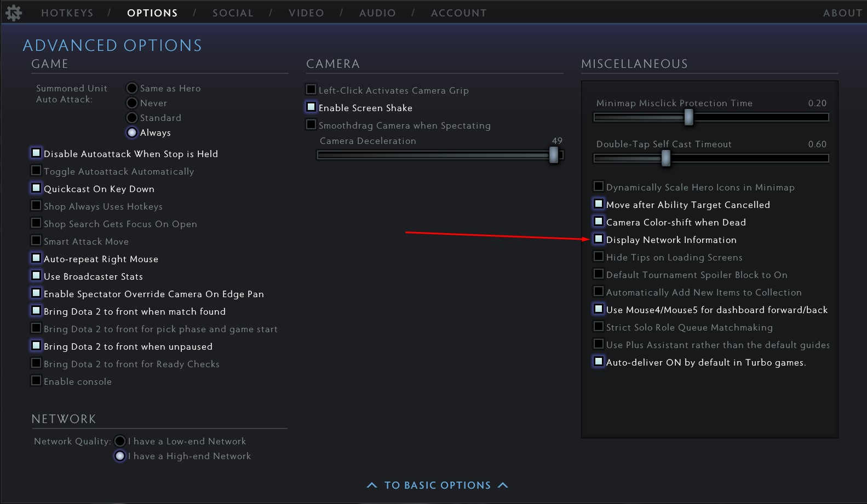
Task: Click the 0.60 self cast timeout value
Action: click(817, 144)
